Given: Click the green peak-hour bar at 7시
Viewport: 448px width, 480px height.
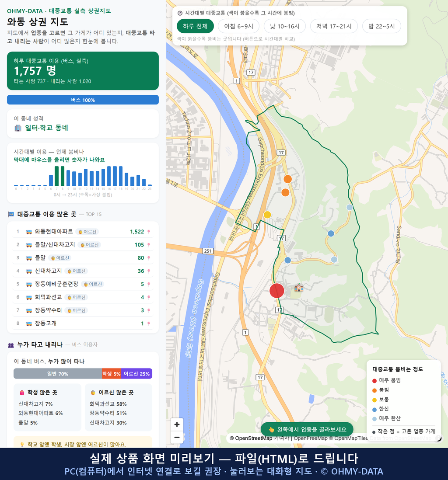Looking at the screenshot, I should point(57,176).
